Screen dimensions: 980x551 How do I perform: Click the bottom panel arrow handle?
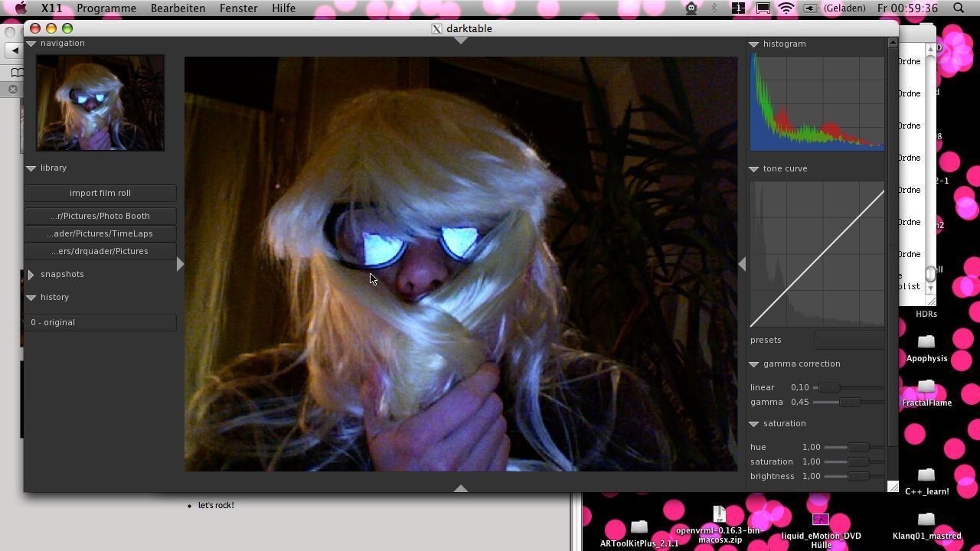461,487
